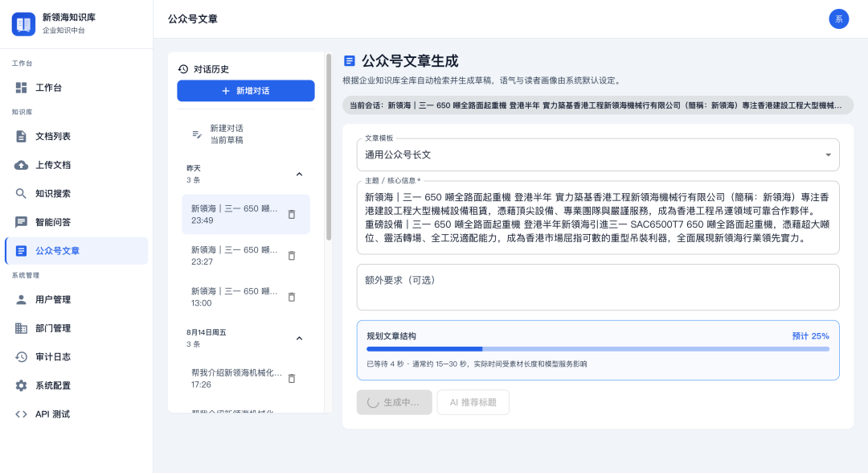Open the user avatar 系 menu
The width and height of the screenshot is (868, 473).
(x=838, y=19)
